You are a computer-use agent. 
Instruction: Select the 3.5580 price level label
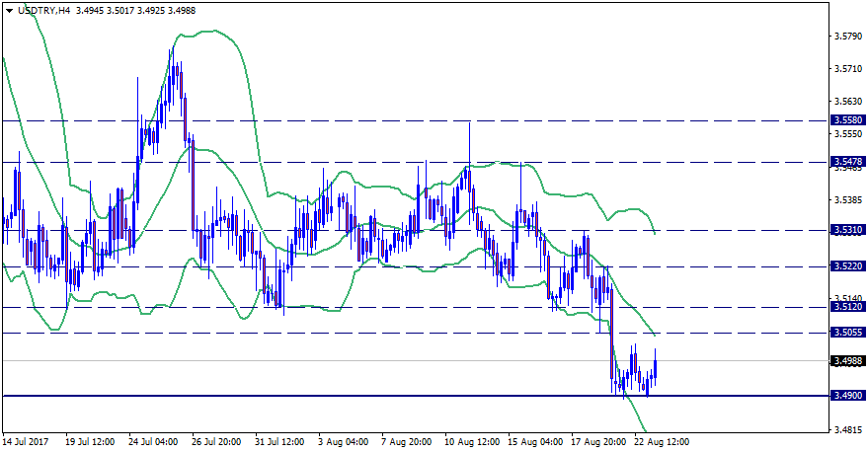coord(848,120)
